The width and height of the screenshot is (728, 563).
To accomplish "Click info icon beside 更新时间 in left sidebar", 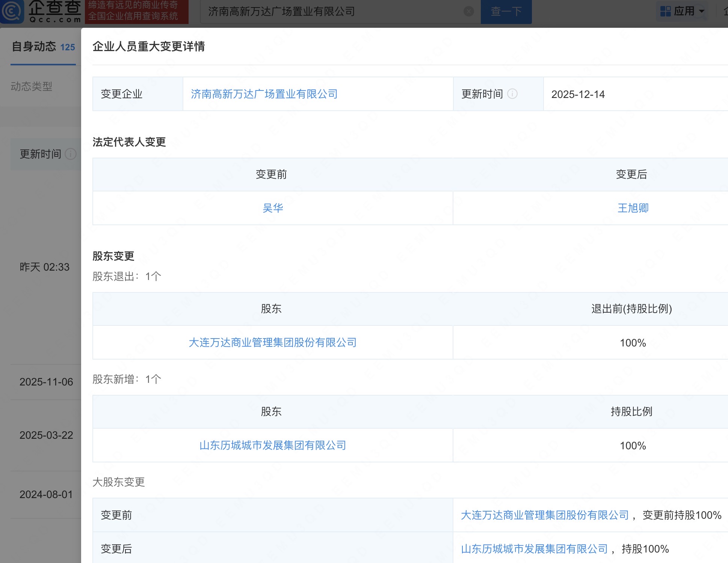I will [x=71, y=154].
